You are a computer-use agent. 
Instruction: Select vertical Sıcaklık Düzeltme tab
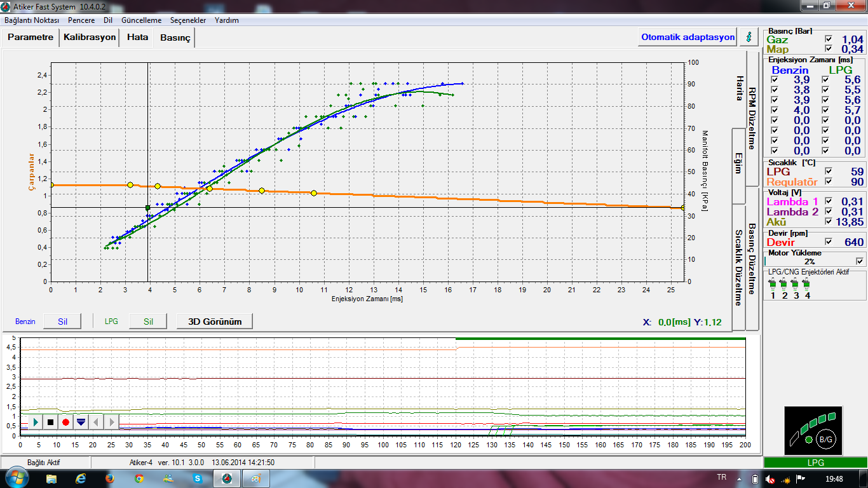click(x=739, y=268)
